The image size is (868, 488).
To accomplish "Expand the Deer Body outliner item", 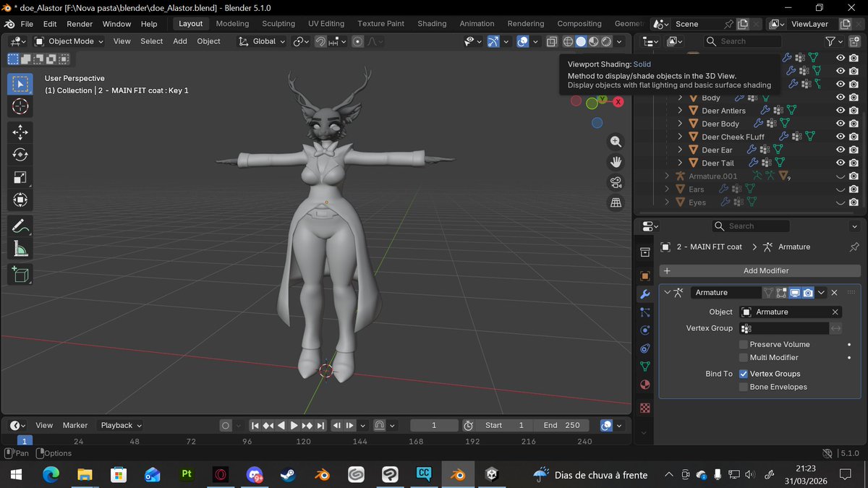I will coord(680,124).
